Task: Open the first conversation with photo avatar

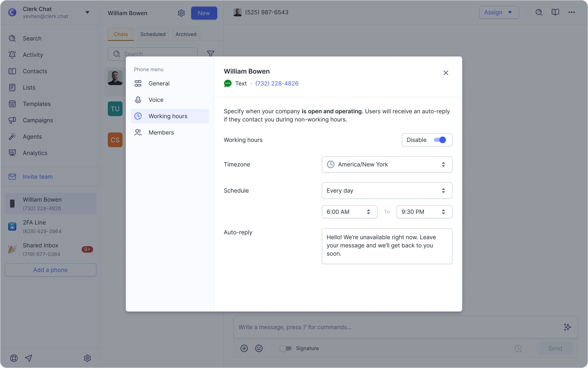Action: (x=115, y=78)
